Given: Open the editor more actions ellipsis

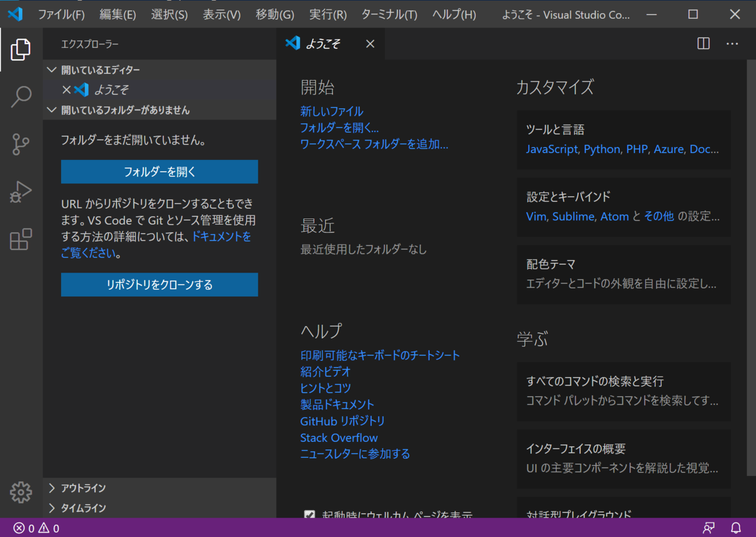Looking at the screenshot, I should pyautogui.click(x=732, y=43).
